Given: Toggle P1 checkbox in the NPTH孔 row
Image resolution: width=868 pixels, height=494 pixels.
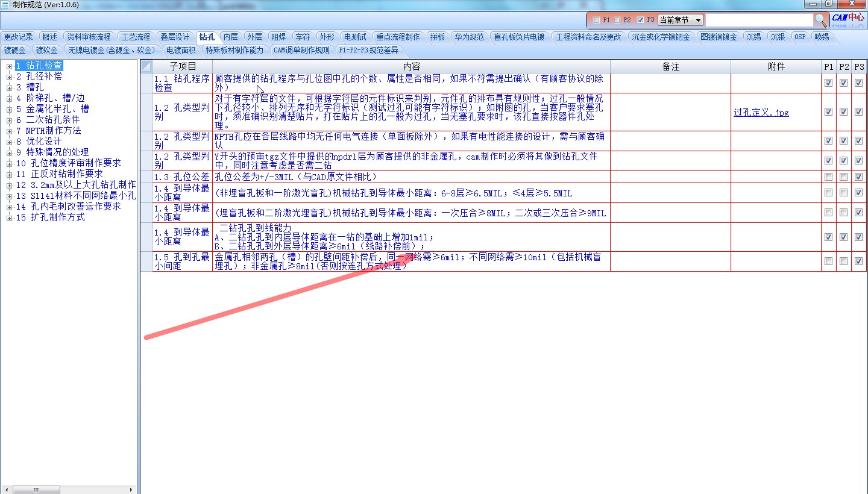Looking at the screenshot, I should [x=828, y=141].
